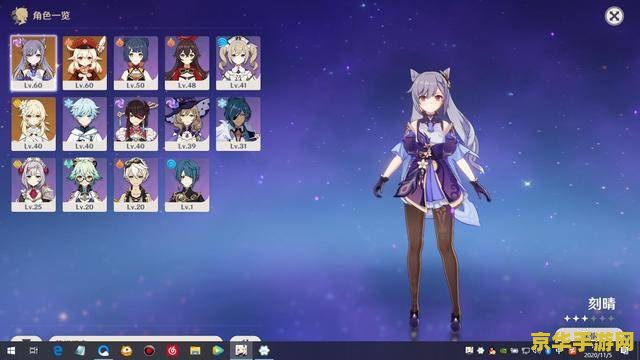Choose the Xiangling Lv.50 character card

(x=136, y=63)
